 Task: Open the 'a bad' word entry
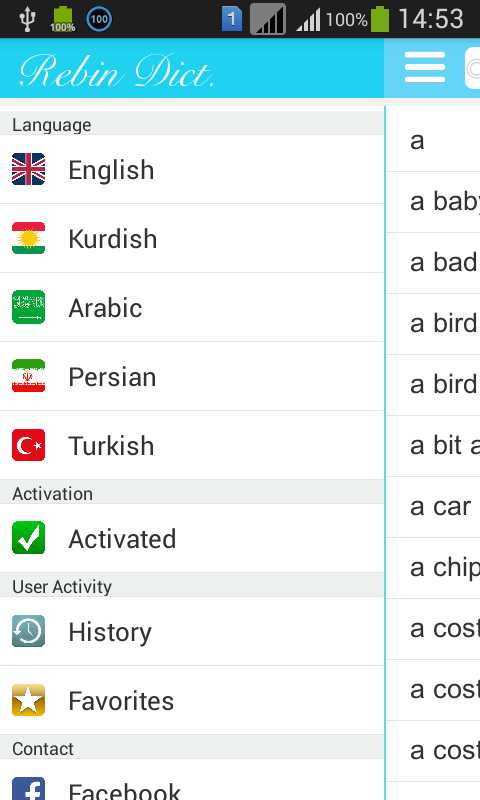coord(433,263)
